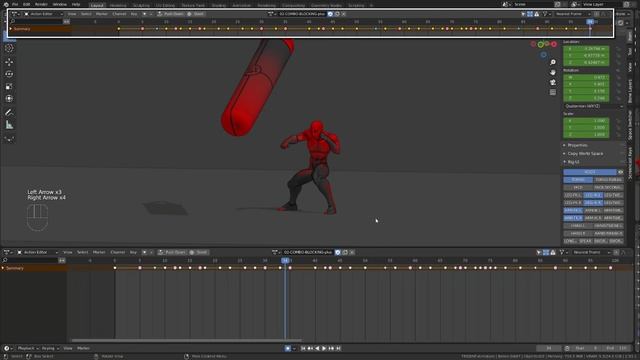
Task: Open Playback menu in timeline footer
Action: point(28,349)
